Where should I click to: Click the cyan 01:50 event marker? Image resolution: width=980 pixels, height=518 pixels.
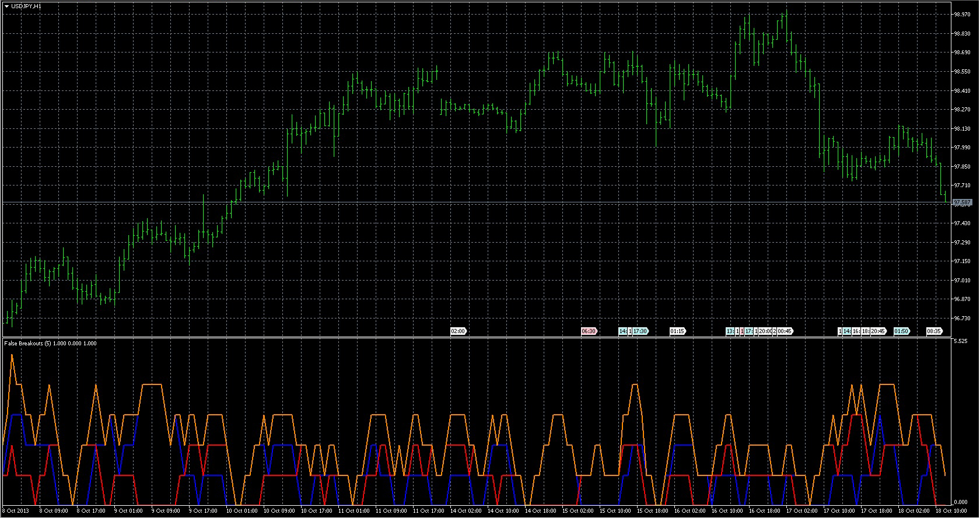tap(901, 331)
